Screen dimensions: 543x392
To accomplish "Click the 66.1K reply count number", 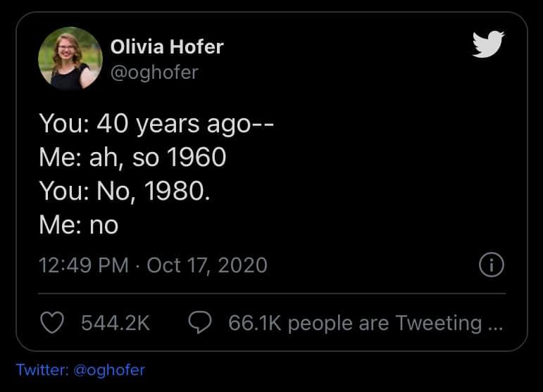I will tap(254, 323).
